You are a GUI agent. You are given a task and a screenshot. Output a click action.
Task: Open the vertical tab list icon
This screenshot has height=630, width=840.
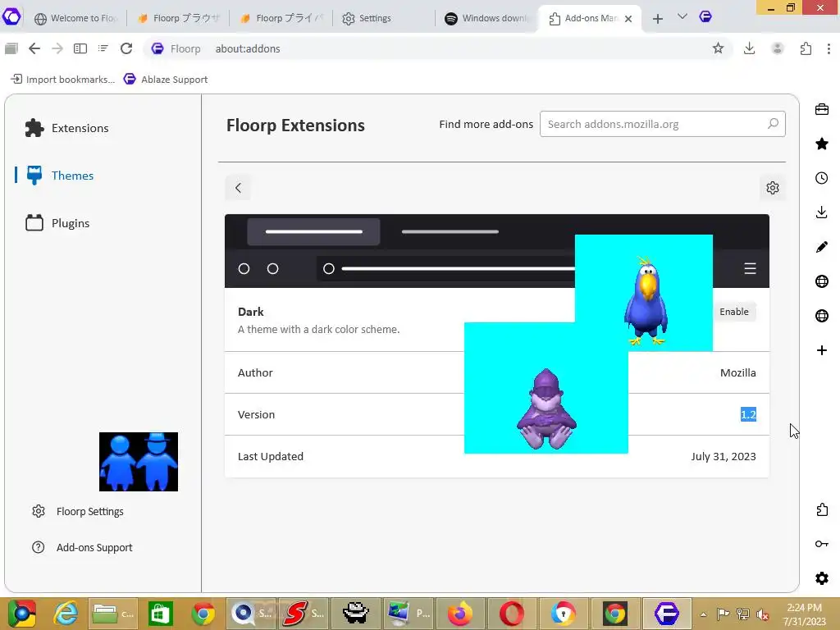point(103,48)
